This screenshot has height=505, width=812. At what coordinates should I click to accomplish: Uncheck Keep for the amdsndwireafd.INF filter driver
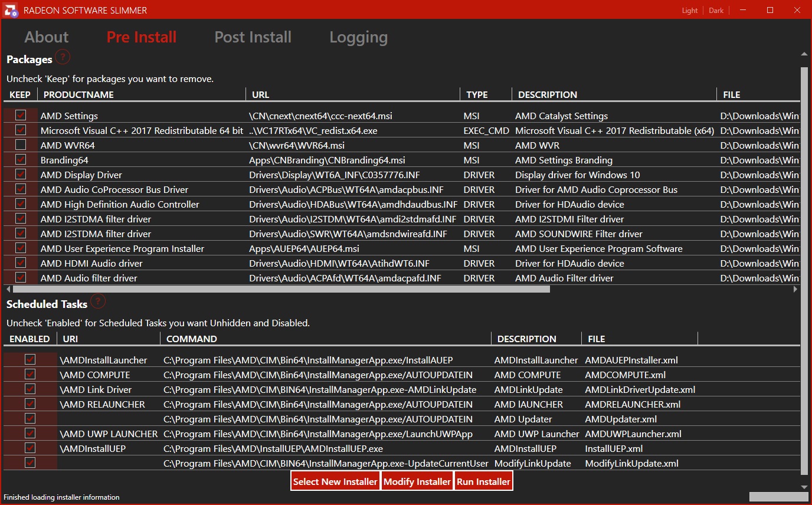[x=21, y=234]
